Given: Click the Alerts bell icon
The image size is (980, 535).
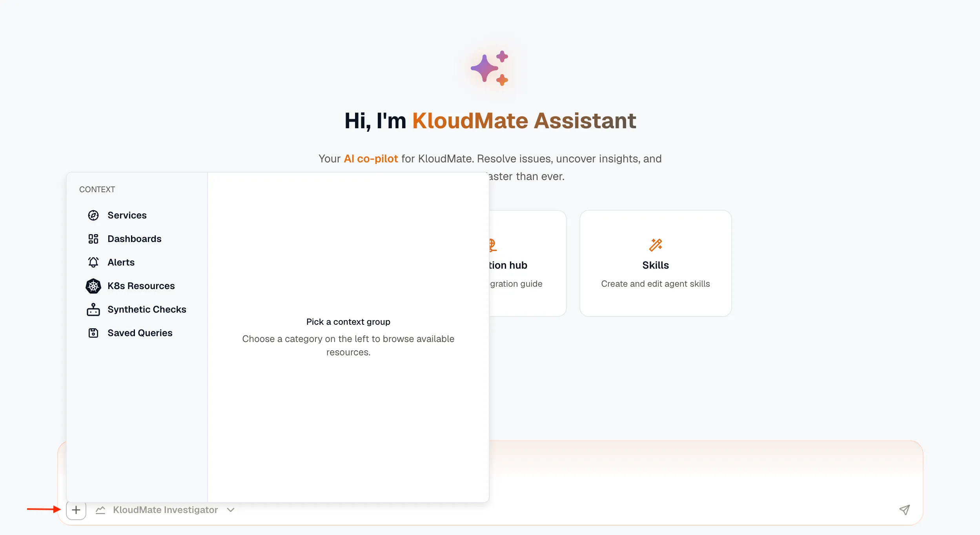Looking at the screenshot, I should click(x=93, y=262).
